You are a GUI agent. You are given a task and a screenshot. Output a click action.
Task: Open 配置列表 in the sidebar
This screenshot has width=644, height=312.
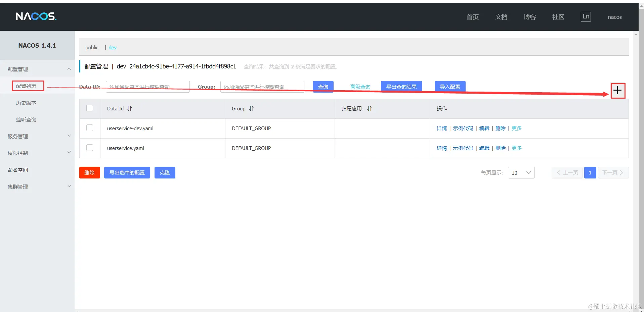coord(26,86)
